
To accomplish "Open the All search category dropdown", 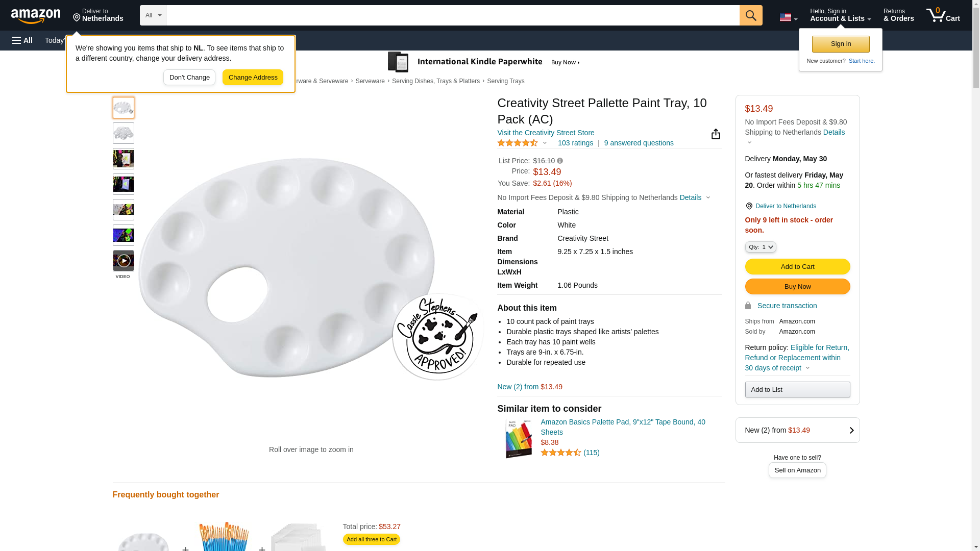I will 153,15.
